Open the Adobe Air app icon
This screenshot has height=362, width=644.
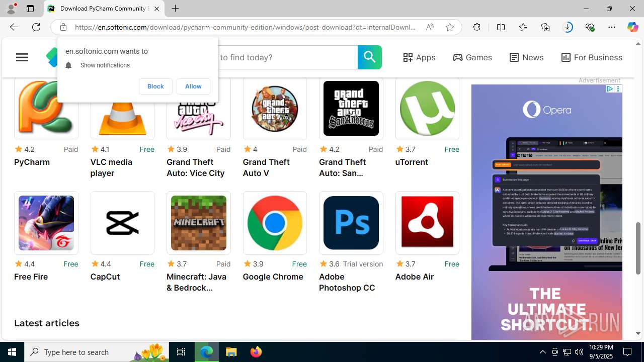(x=427, y=223)
